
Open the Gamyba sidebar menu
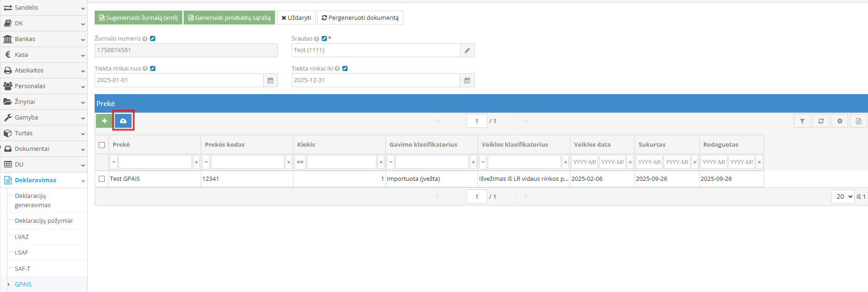pos(44,118)
